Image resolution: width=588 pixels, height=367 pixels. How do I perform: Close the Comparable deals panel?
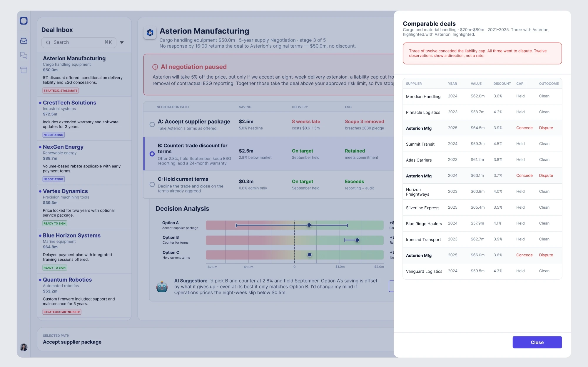pyautogui.click(x=537, y=342)
